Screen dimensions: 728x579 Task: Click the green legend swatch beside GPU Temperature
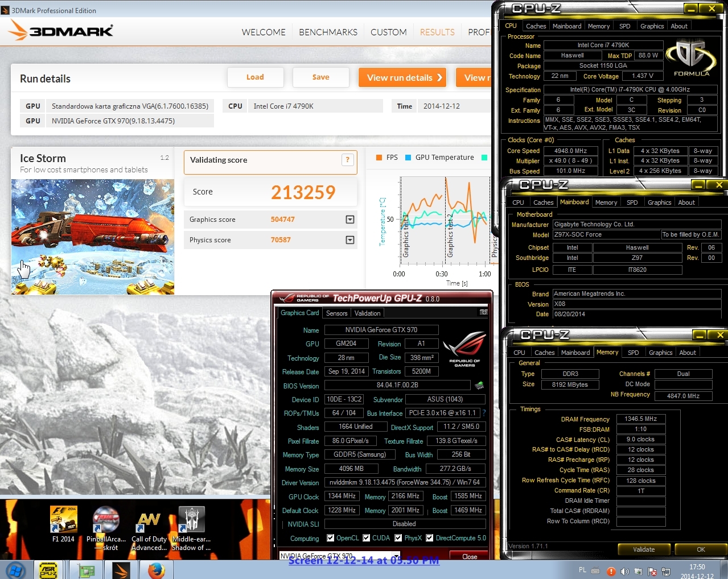pyautogui.click(x=484, y=158)
